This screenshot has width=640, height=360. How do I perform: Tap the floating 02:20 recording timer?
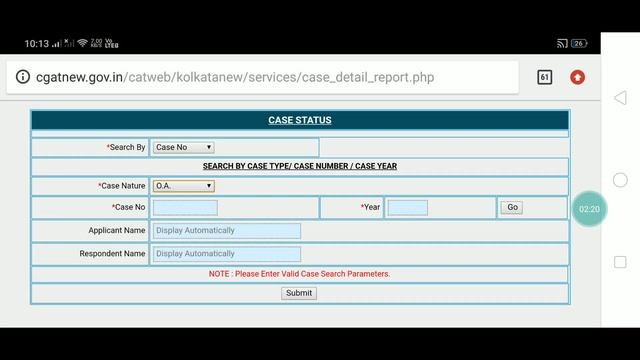pyautogui.click(x=589, y=209)
